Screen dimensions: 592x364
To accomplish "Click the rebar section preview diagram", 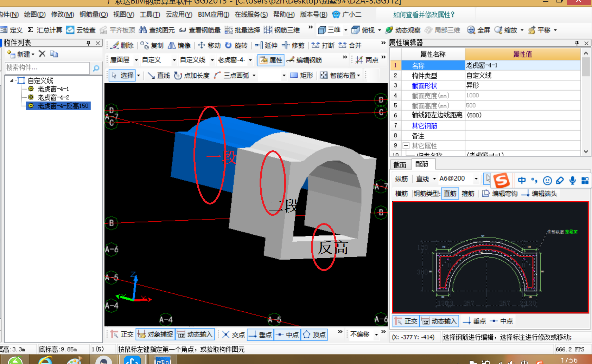I will coord(490,257).
